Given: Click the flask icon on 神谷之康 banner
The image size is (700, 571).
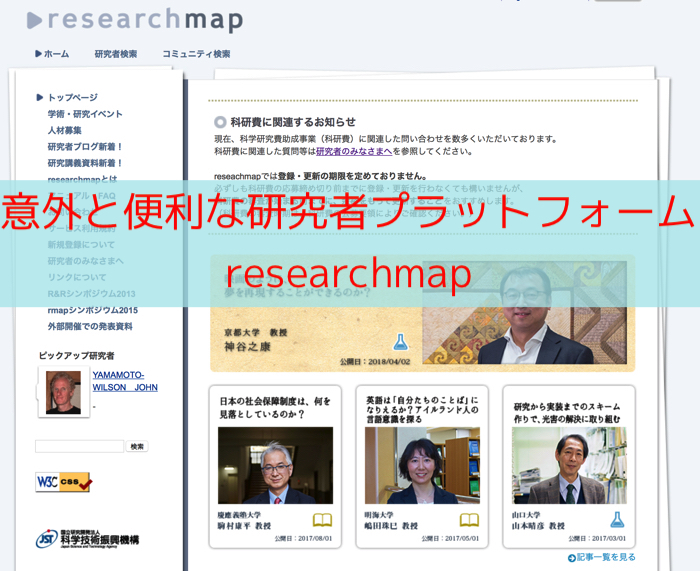Looking at the screenshot, I should (400, 342).
